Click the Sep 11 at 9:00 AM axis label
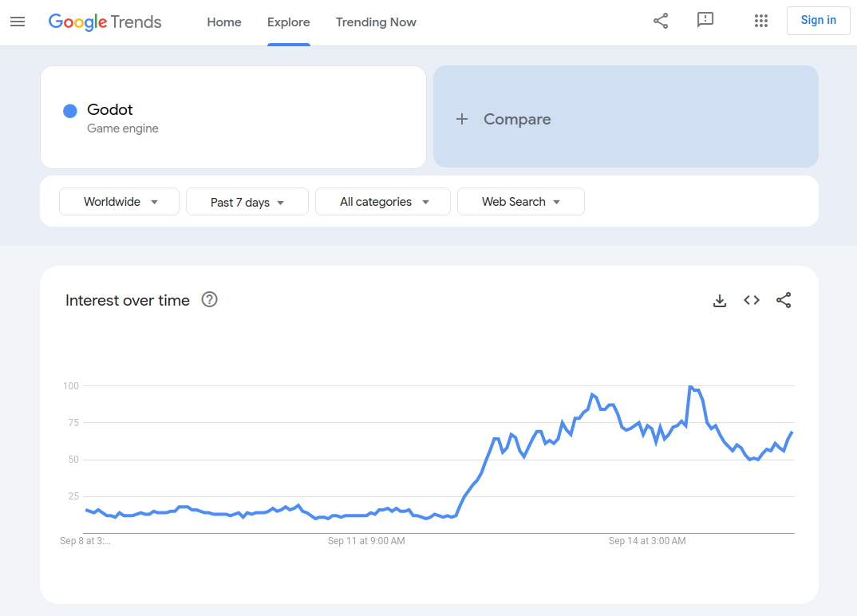This screenshot has height=616, width=857. [366, 541]
